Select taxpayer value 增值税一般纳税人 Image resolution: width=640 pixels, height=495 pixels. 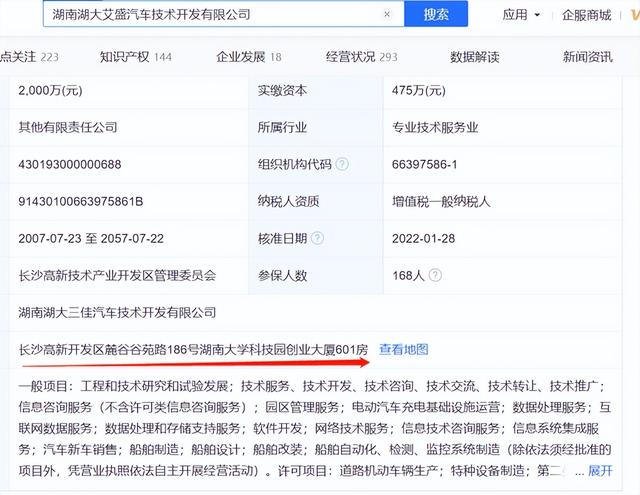click(x=441, y=201)
